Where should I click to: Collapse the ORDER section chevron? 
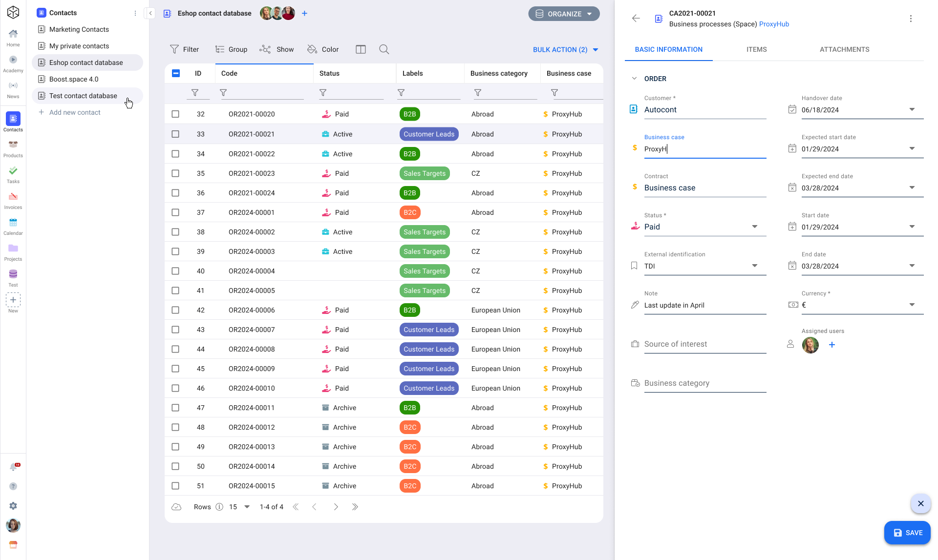click(634, 78)
